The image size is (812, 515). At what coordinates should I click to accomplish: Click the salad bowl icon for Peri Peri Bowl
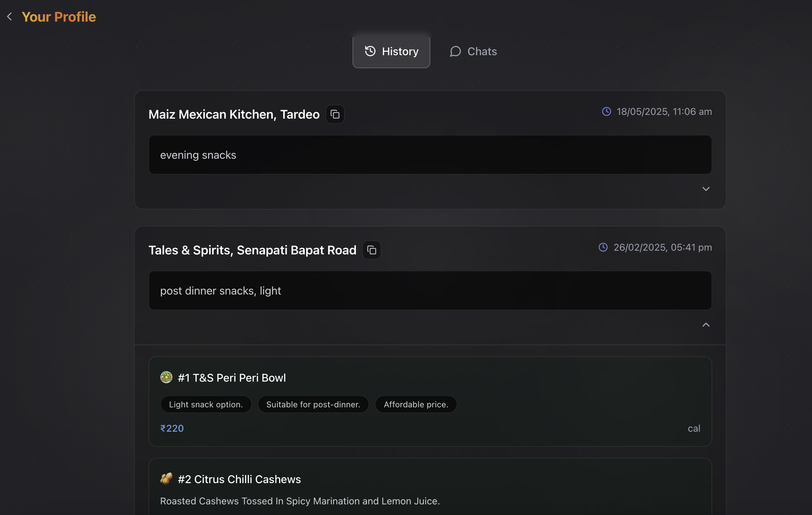166,378
